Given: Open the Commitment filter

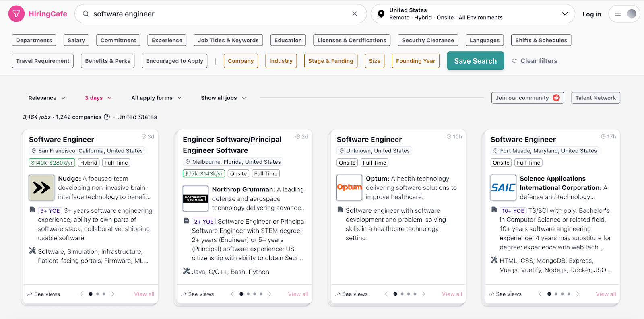Looking at the screenshot, I should click(x=118, y=40).
